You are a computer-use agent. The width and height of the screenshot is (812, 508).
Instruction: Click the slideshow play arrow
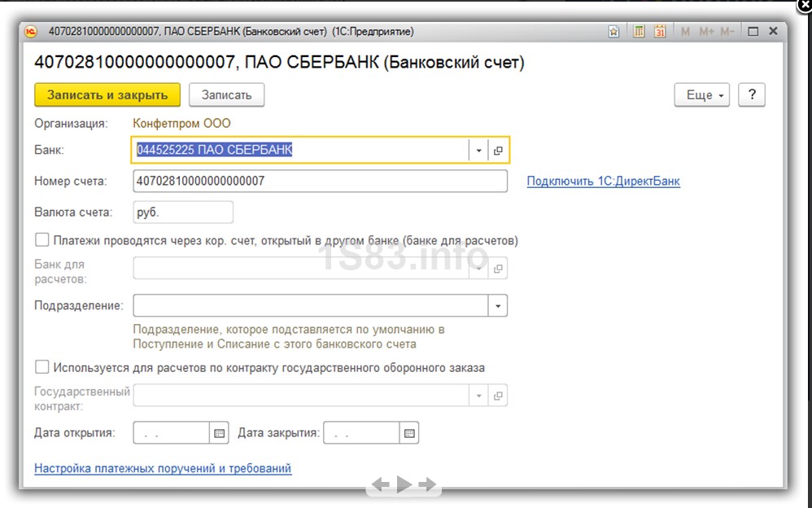404,485
